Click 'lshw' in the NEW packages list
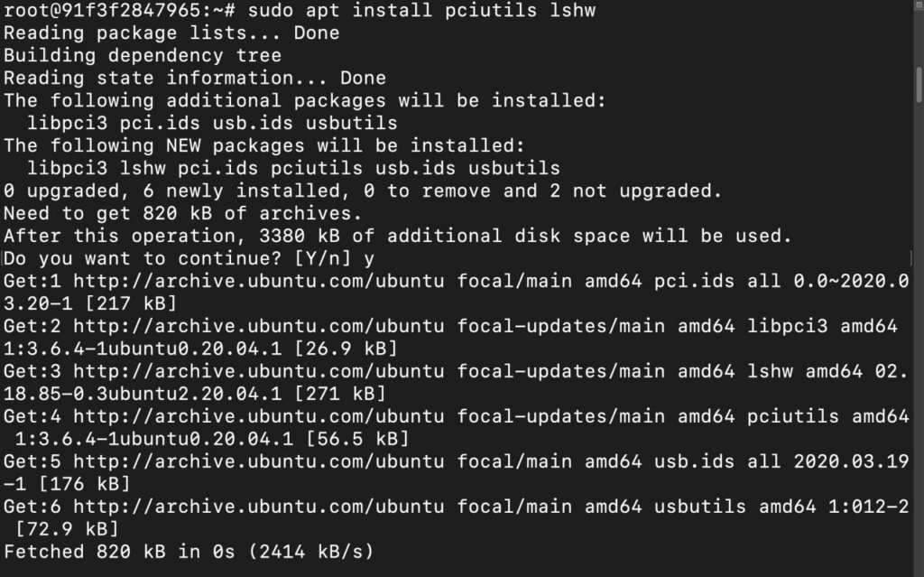The width and height of the screenshot is (924, 577). click(x=143, y=168)
